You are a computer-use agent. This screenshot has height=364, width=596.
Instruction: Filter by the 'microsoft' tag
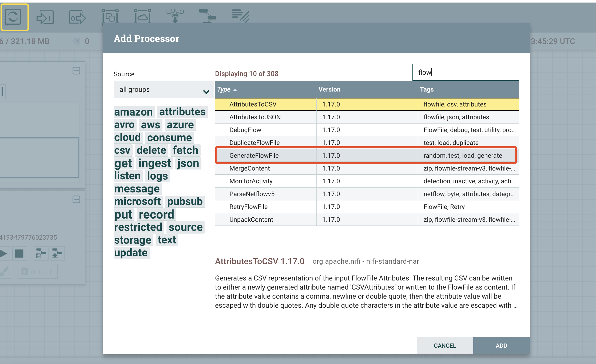click(x=138, y=201)
